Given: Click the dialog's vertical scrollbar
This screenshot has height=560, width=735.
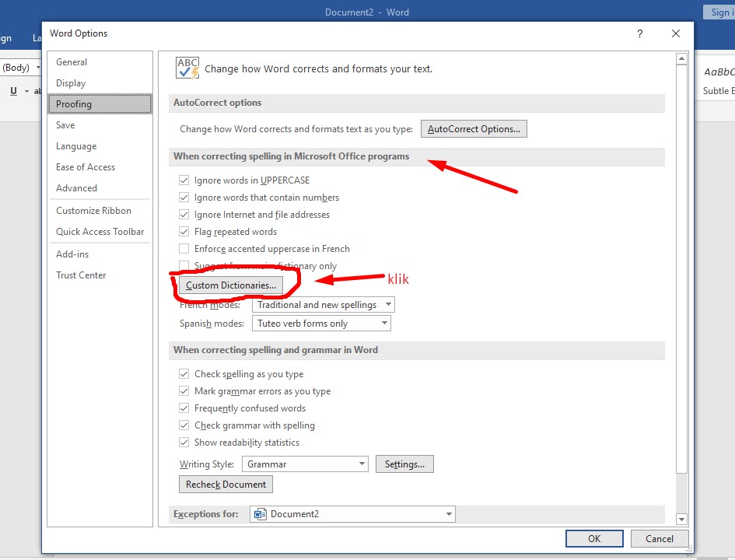Looking at the screenshot, I should tap(682, 272).
